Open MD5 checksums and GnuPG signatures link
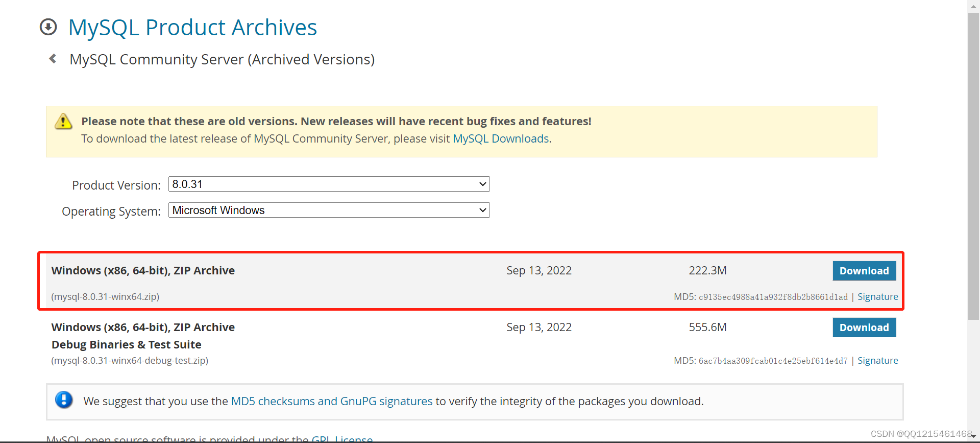This screenshot has height=443, width=980. 332,401
